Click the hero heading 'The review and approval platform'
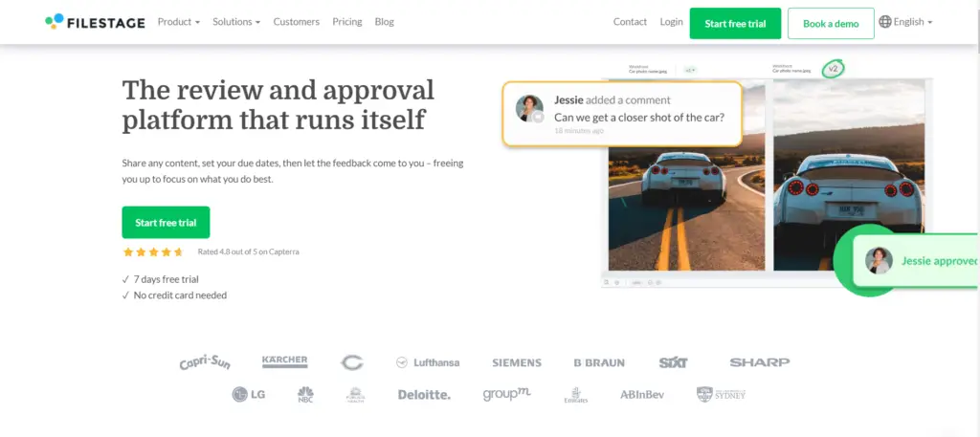Image resolution: width=980 pixels, height=437 pixels. click(x=278, y=104)
